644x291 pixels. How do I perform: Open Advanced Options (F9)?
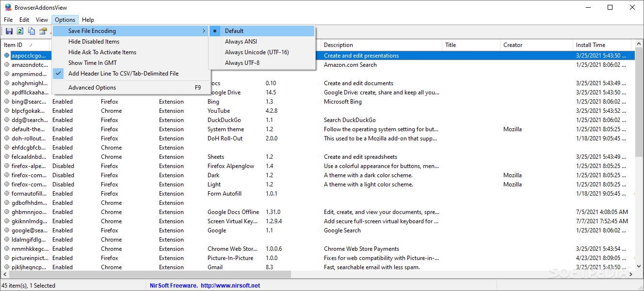(130, 88)
